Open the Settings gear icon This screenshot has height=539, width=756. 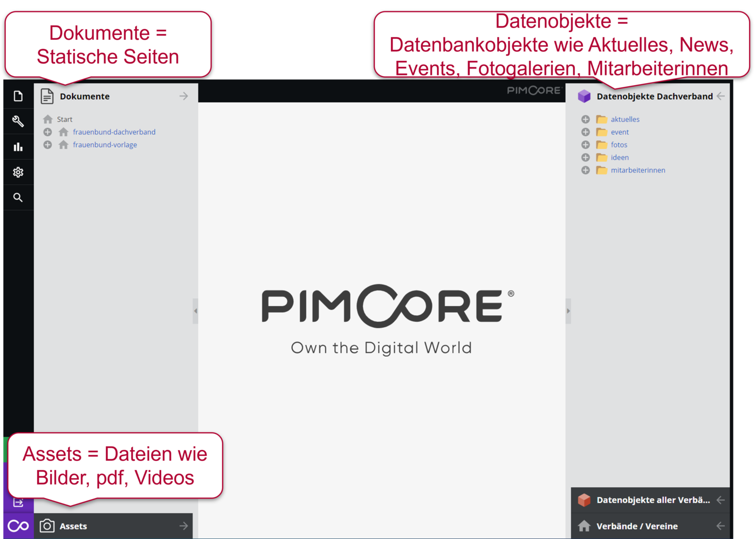click(x=18, y=172)
